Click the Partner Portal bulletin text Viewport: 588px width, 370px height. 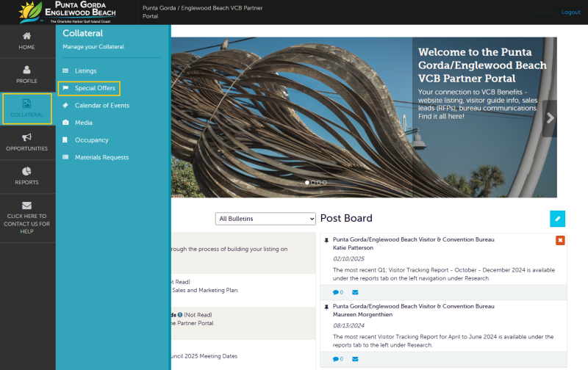coord(193,323)
